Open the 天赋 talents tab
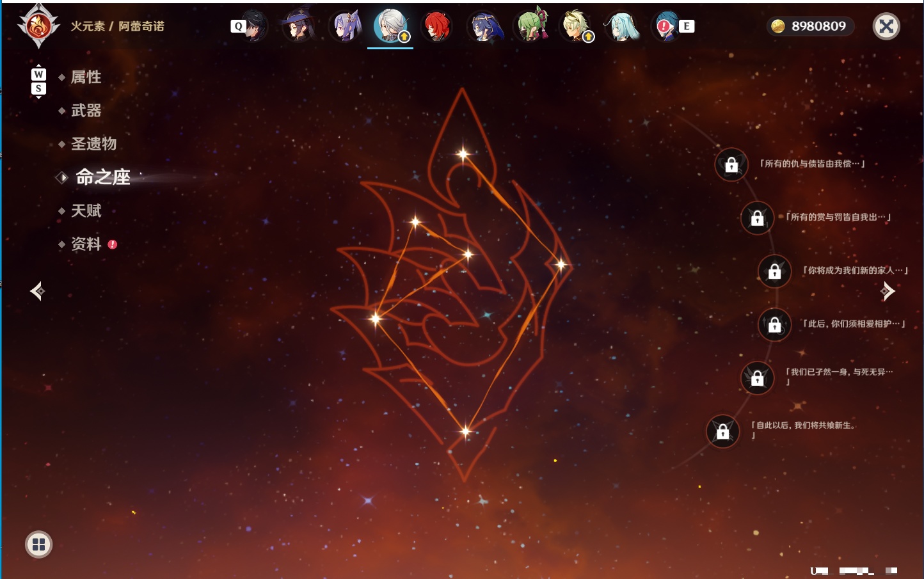Image resolution: width=924 pixels, height=579 pixels. tap(86, 210)
